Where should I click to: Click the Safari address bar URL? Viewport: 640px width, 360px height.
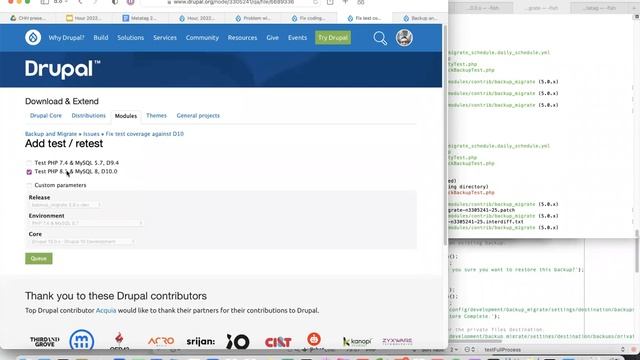pyautogui.click(x=234, y=2)
